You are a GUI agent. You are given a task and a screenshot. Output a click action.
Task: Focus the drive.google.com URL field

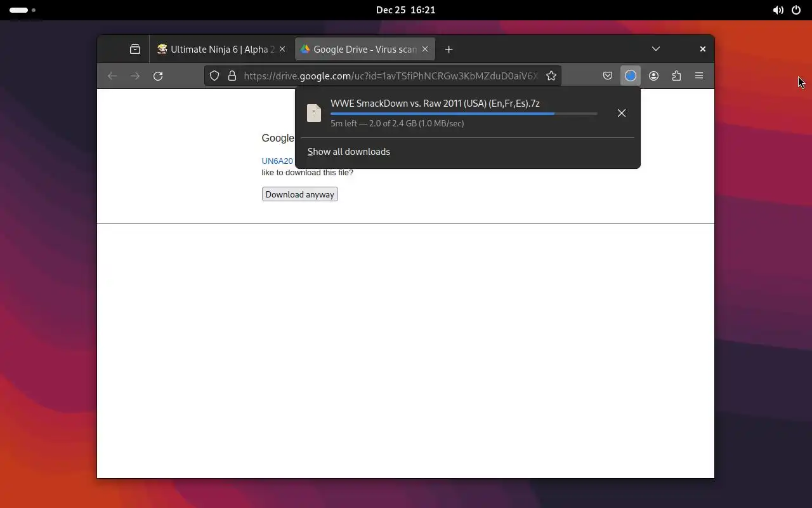point(390,76)
